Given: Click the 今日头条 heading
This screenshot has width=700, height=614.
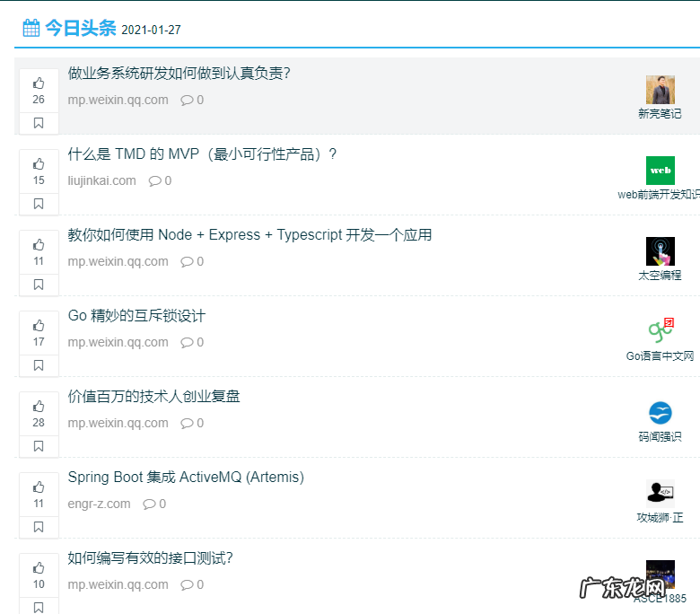Looking at the screenshot, I should click(x=81, y=28).
